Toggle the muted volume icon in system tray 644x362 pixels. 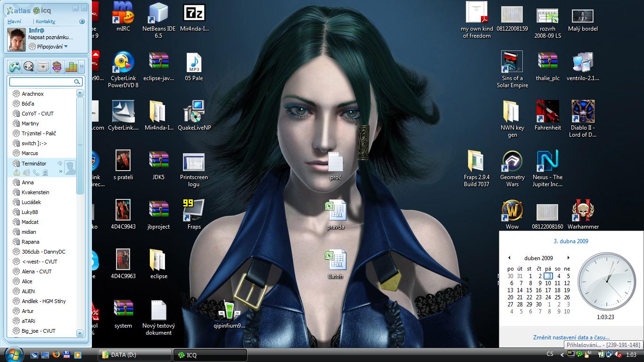point(618,354)
